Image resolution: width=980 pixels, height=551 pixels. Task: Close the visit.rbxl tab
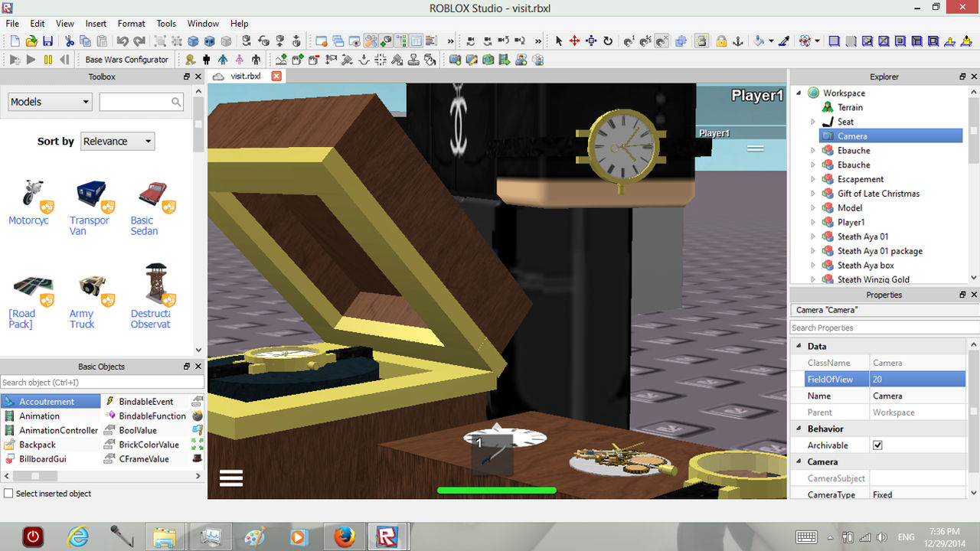(277, 76)
